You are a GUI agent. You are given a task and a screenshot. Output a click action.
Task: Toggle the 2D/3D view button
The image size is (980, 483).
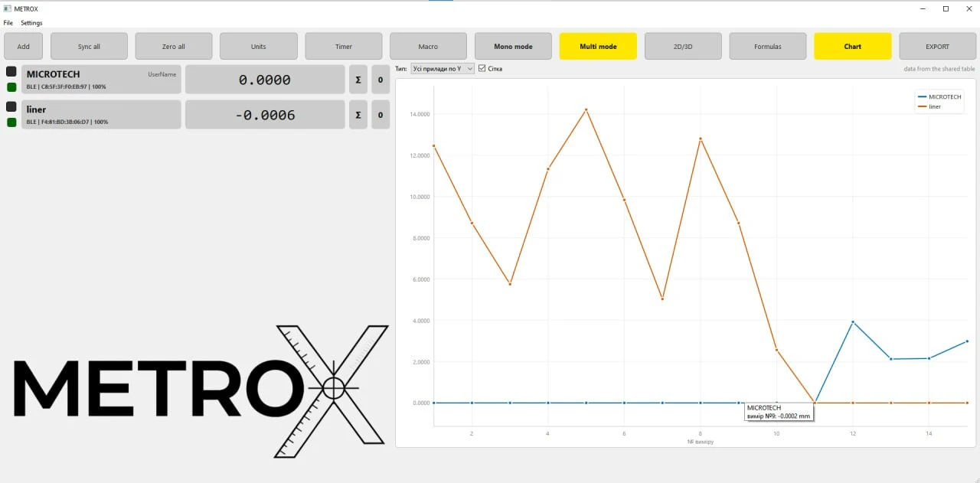click(683, 47)
